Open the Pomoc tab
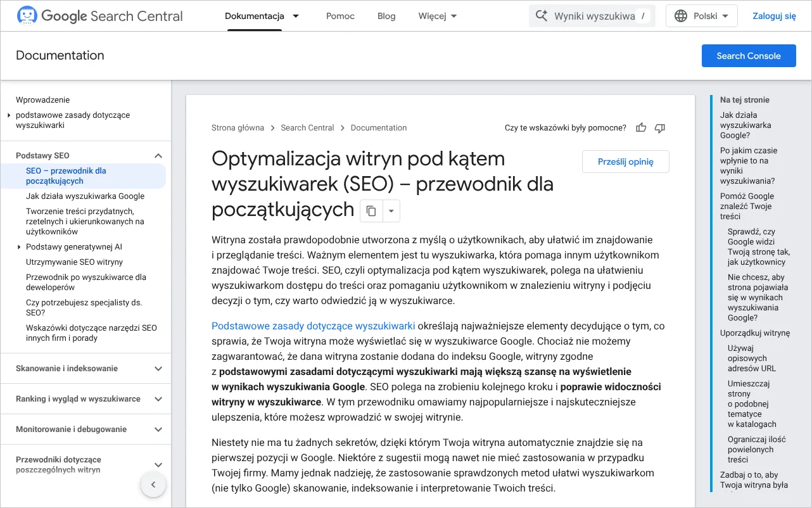812x508 pixels. coord(340,16)
